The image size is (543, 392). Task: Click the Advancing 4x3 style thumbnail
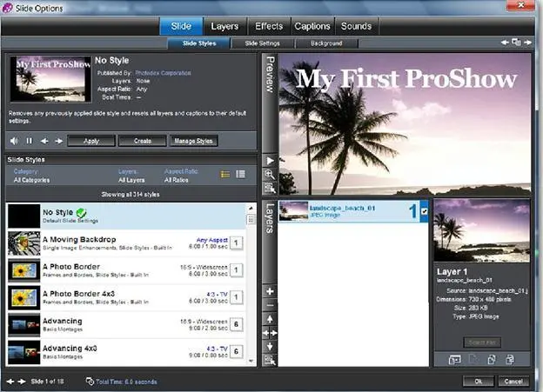coord(23,352)
